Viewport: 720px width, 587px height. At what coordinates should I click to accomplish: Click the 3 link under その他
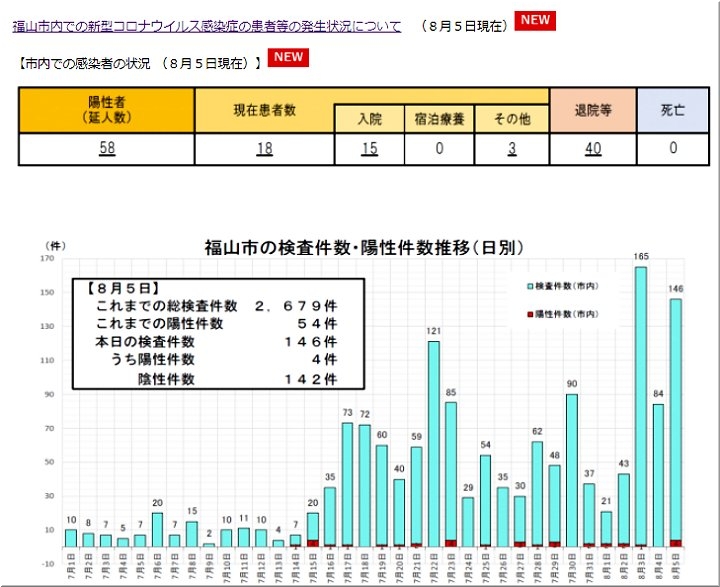(x=511, y=149)
